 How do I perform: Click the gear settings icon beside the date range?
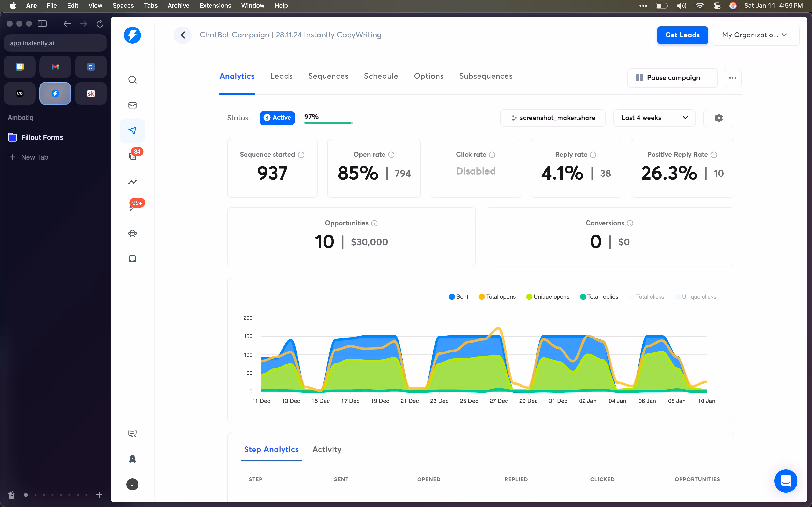718,118
